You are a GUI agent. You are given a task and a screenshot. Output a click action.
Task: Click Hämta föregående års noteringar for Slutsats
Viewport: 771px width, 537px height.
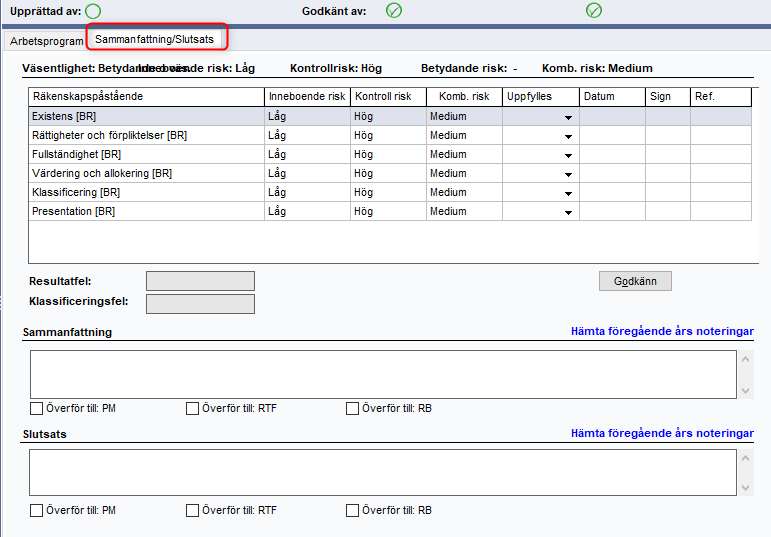(x=662, y=433)
